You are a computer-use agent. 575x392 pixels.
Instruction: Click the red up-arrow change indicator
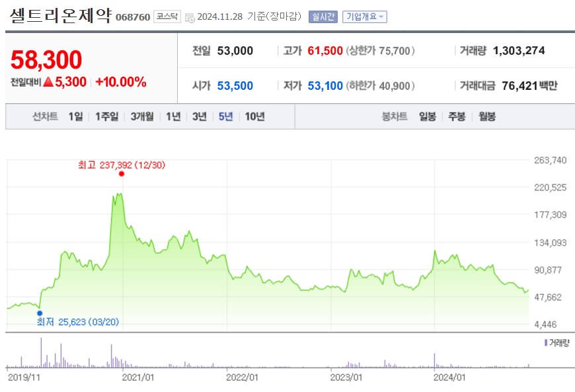[48, 82]
